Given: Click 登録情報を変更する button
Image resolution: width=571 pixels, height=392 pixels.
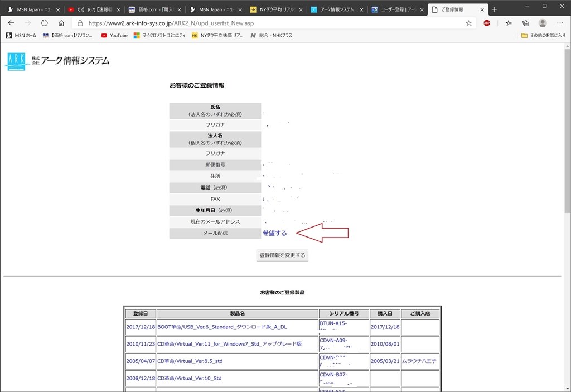Looking at the screenshot, I should click(x=282, y=255).
